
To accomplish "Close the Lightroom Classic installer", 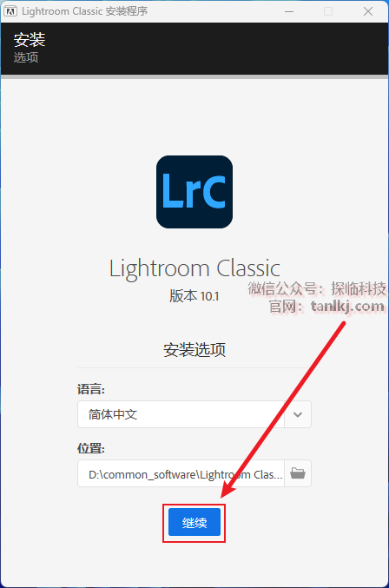I will (x=368, y=11).
